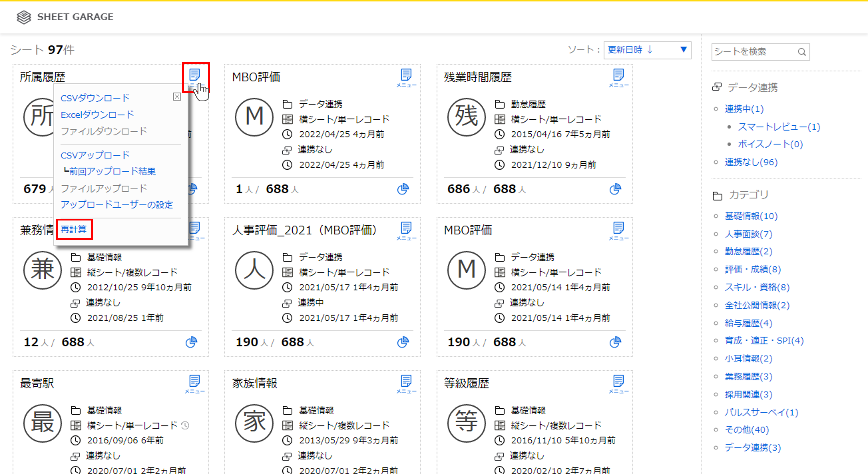Click the pie chart icon beside 12人/688人
This screenshot has height=474, width=868.
click(x=191, y=342)
